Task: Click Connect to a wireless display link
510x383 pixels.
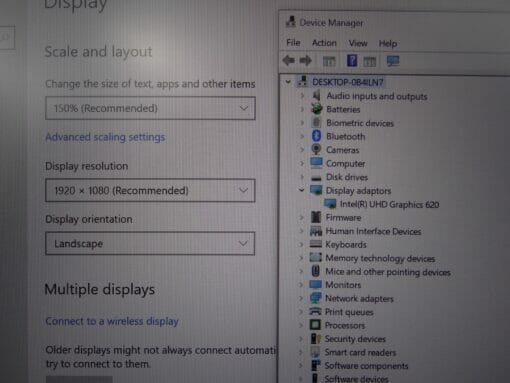Action: (x=112, y=321)
